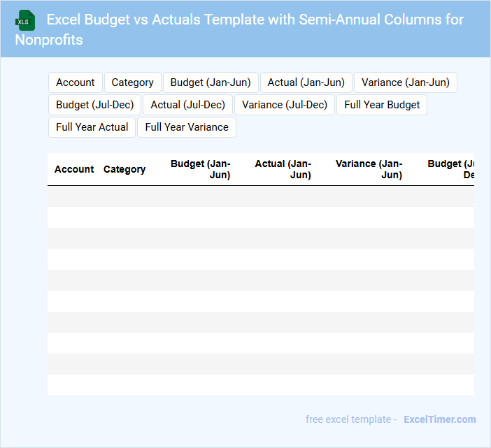Screen dimensions: 491x448
Task: Select the Account tag chip
Action: 76,82
